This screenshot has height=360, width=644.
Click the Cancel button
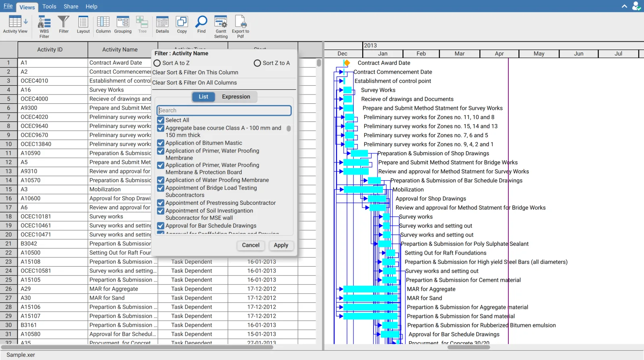coord(251,245)
